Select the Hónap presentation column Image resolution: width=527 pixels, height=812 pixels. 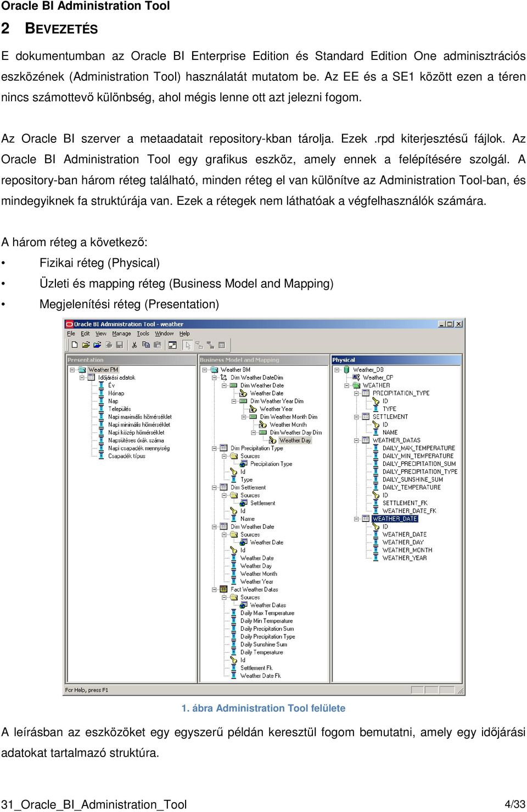(x=116, y=393)
